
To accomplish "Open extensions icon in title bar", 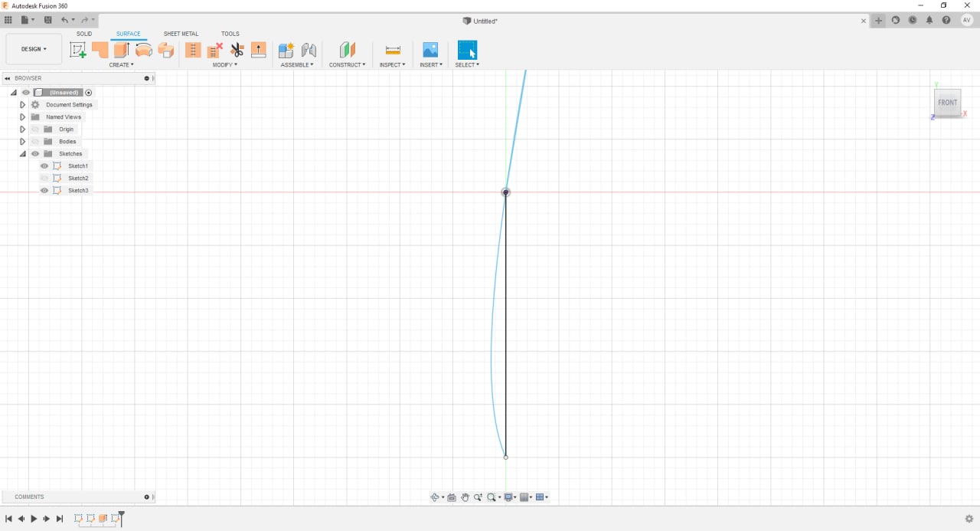I will coord(896,21).
